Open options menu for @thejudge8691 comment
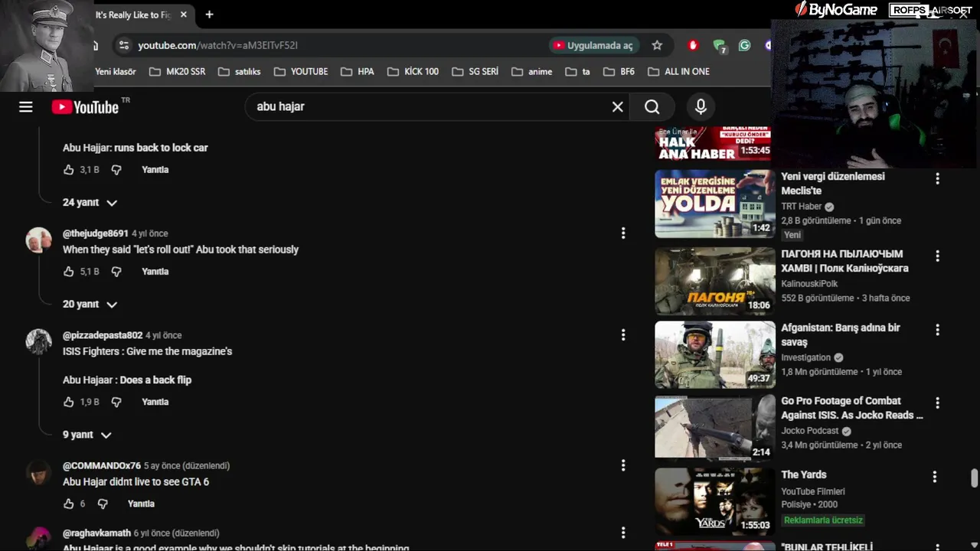 point(623,233)
